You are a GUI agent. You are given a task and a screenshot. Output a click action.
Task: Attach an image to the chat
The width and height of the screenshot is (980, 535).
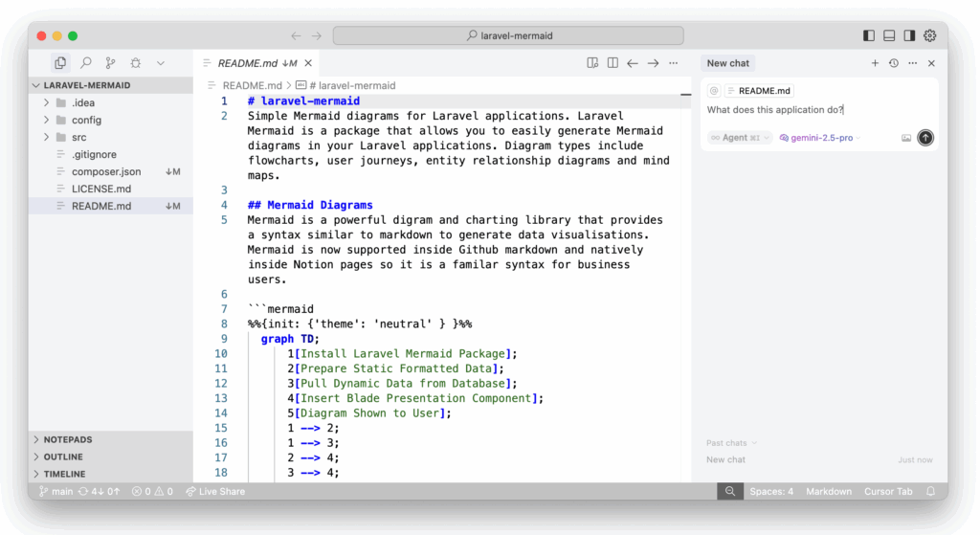[x=906, y=138]
